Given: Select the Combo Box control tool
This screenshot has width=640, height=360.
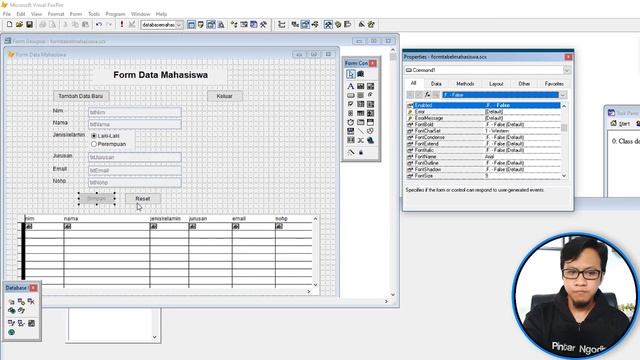Looking at the screenshot, I should click(360, 104).
